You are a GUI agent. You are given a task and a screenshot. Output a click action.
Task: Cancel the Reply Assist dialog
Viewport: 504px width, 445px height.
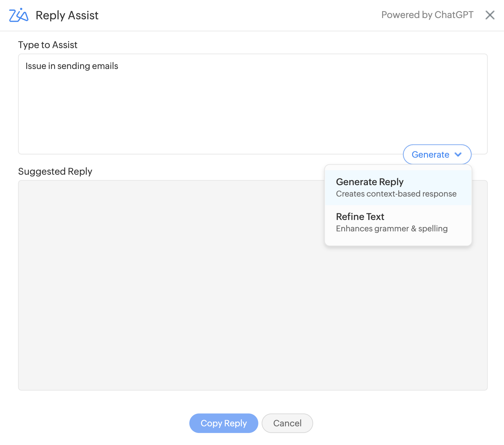(x=287, y=423)
